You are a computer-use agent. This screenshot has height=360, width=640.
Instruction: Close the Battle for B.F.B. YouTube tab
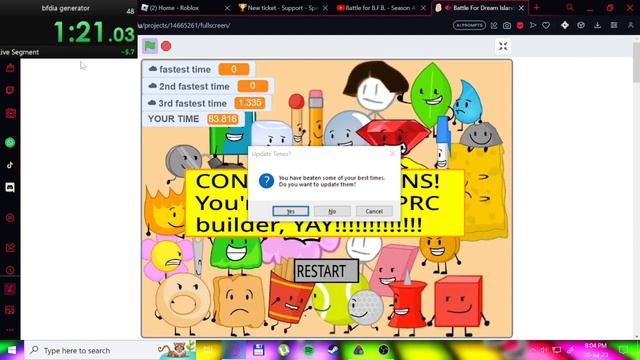(x=423, y=8)
